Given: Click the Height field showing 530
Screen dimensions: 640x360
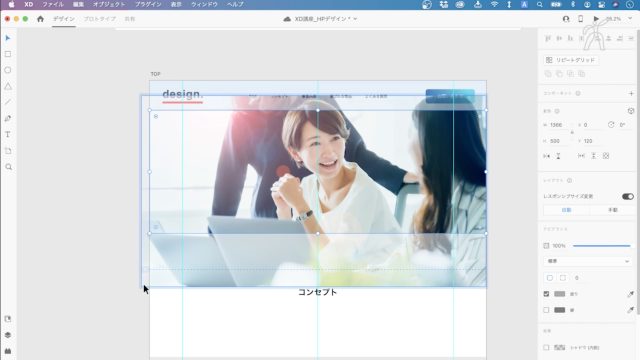Looking at the screenshot, I should coord(559,141).
